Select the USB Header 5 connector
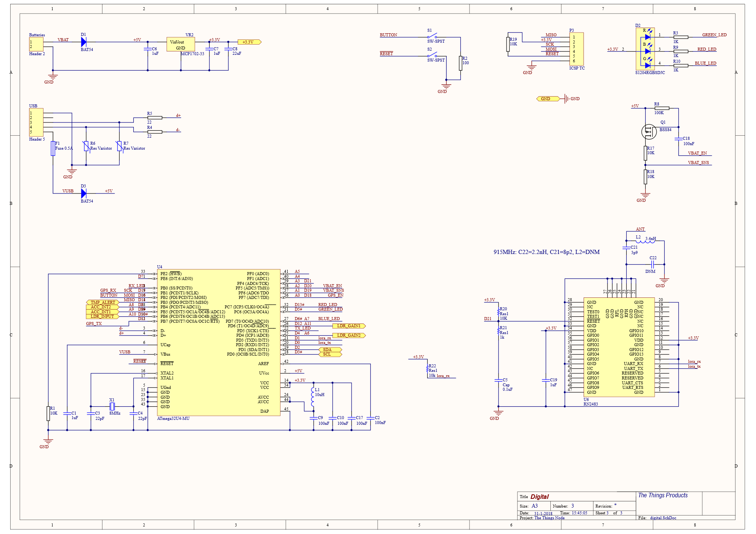This screenshot has height=534, width=756. pos(36,122)
